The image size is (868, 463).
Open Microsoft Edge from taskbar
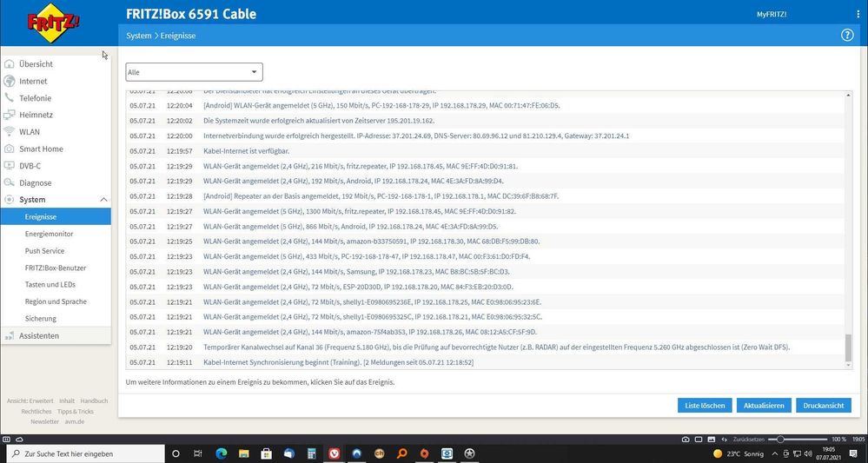point(221,453)
